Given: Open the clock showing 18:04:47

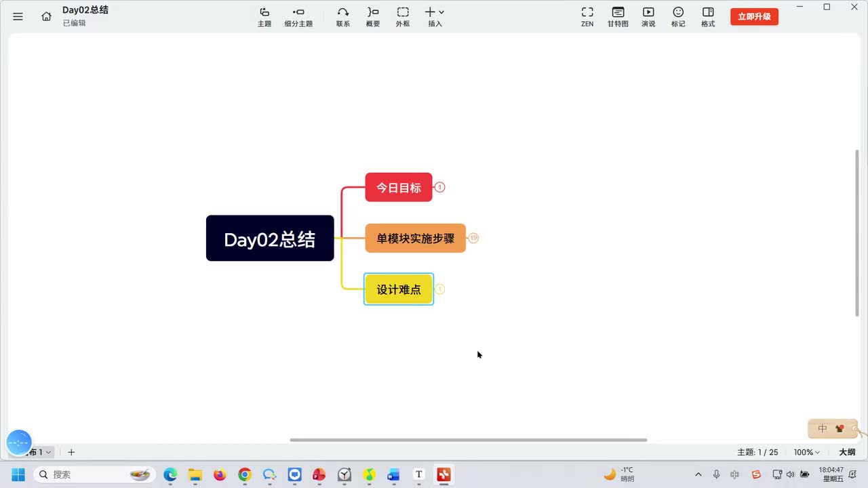Looking at the screenshot, I should [833, 474].
